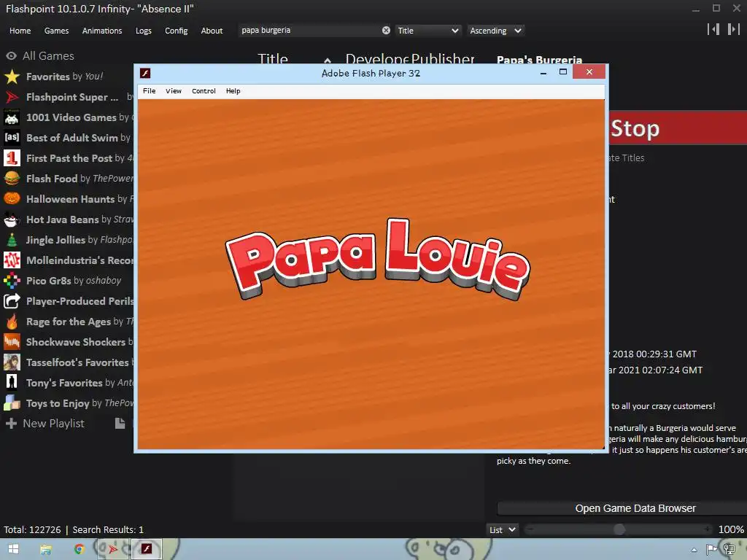The height and width of the screenshot is (560, 747).
Task: Click the red Stop button
Action: point(678,128)
